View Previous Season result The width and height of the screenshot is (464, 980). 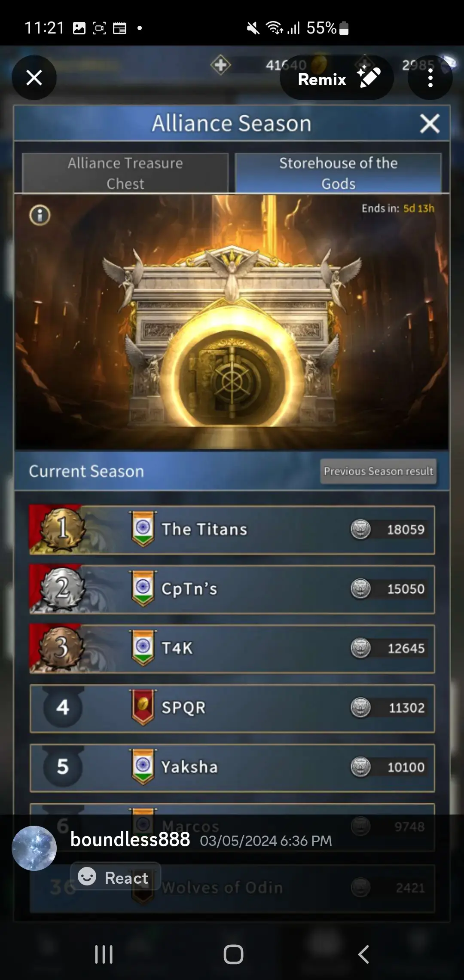click(x=379, y=471)
